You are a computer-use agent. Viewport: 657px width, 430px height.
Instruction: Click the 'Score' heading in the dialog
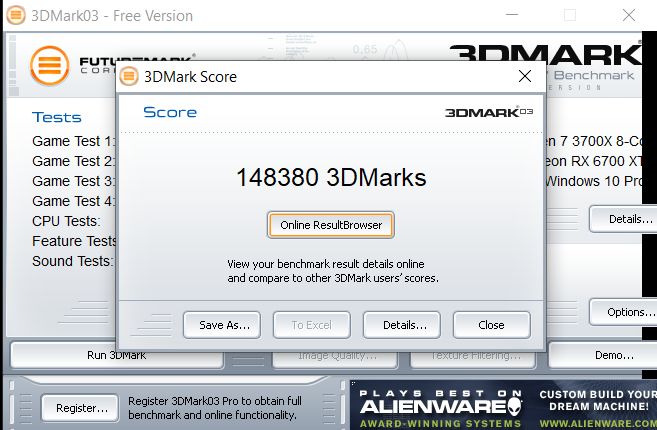click(x=170, y=112)
